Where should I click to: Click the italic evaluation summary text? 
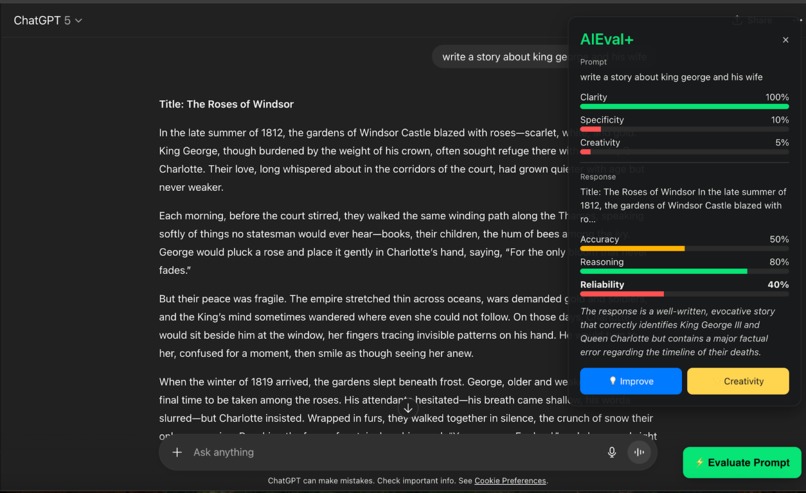tap(677, 332)
